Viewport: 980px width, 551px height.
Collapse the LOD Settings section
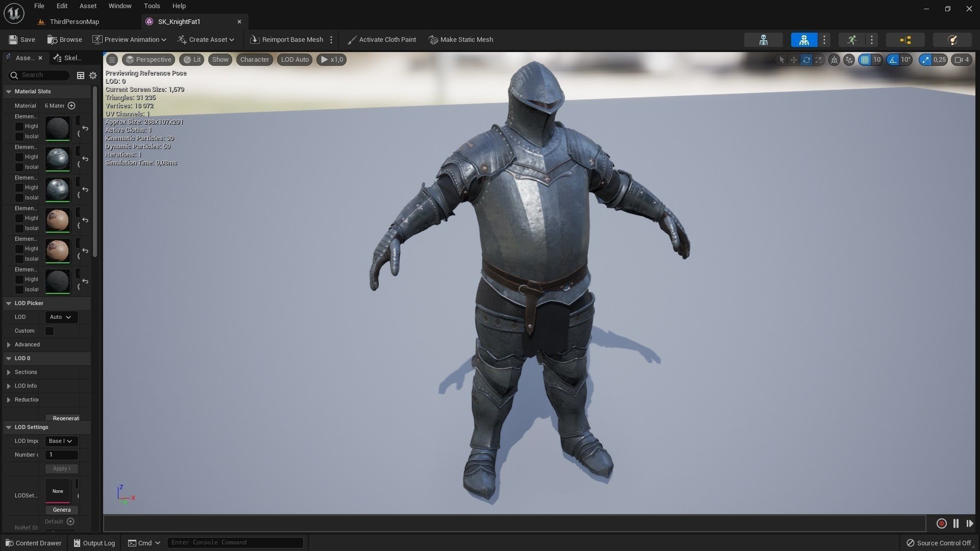(x=9, y=427)
